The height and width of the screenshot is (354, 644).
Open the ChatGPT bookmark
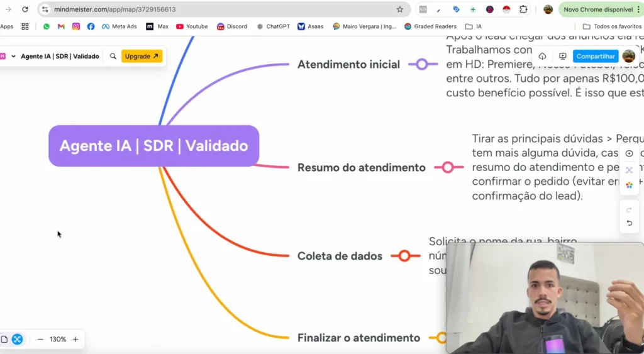tap(273, 26)
